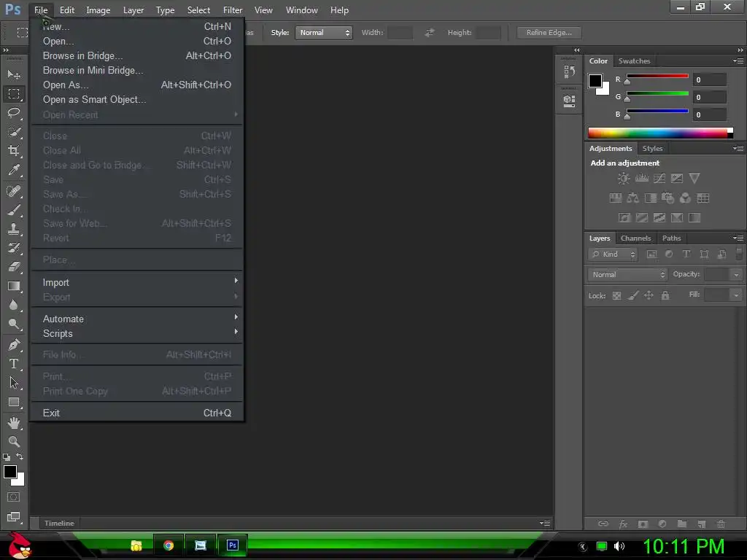Choose Open as Smart Object...

(136, 99)
